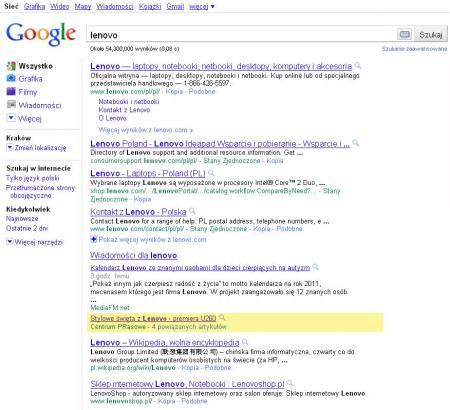Click the MediaFM.net source text
450x410 pixels.
pos(110,307)
